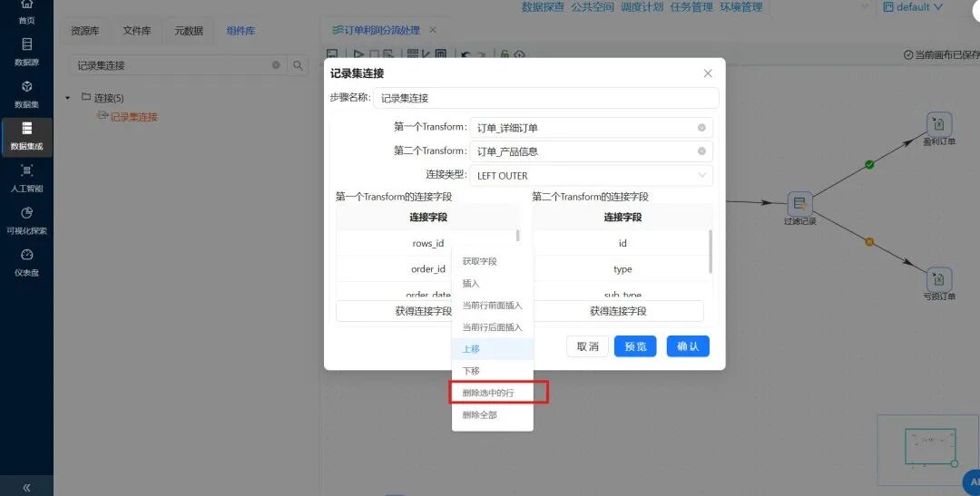Click 获得连接字段 under the first Transform table
The height and width of the screenshot is (496, 980).
pyautogui.click(x=423, y=311)
